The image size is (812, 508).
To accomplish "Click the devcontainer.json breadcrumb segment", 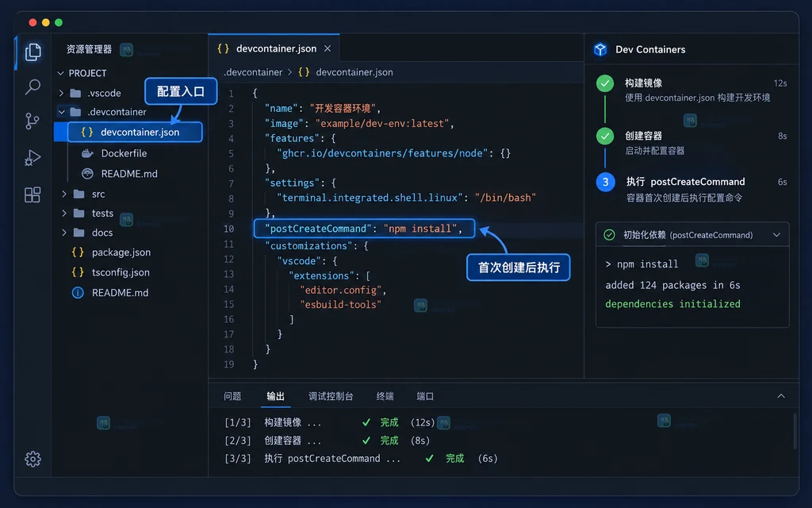I will pyautogui.click(x=354, y=72).
